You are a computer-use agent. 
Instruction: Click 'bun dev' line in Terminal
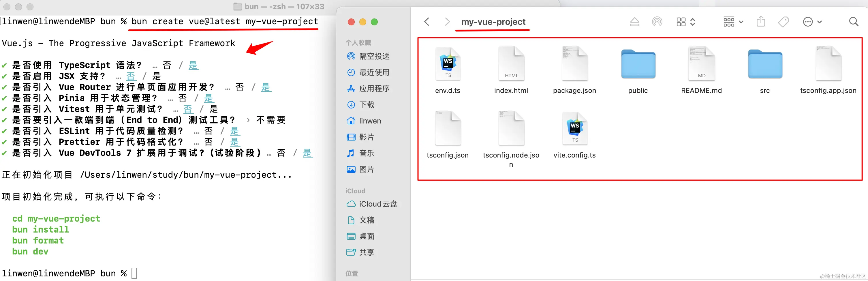coord(30,252)
